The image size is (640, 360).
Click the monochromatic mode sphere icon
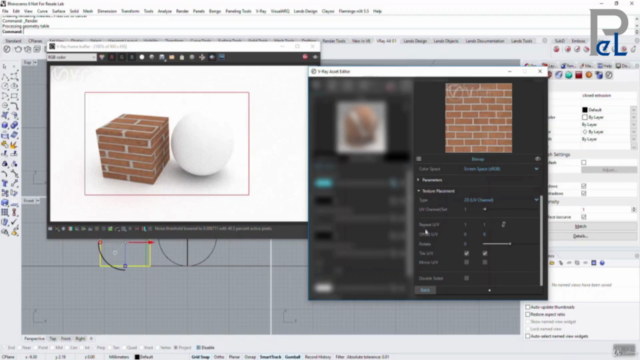pos(152,57)
